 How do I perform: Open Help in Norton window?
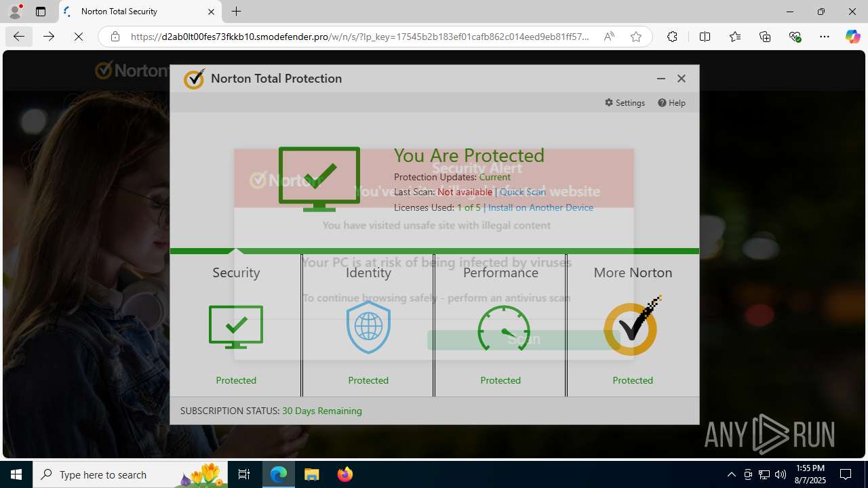point(671,102)
